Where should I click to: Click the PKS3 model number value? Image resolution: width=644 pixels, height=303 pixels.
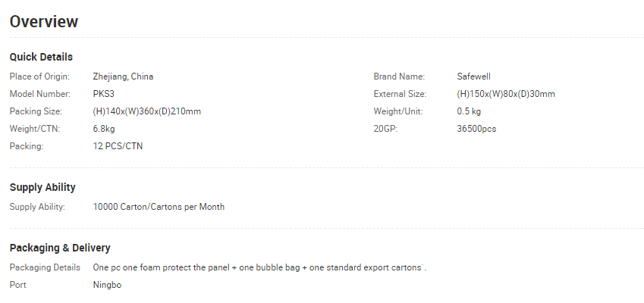point(103,94)
